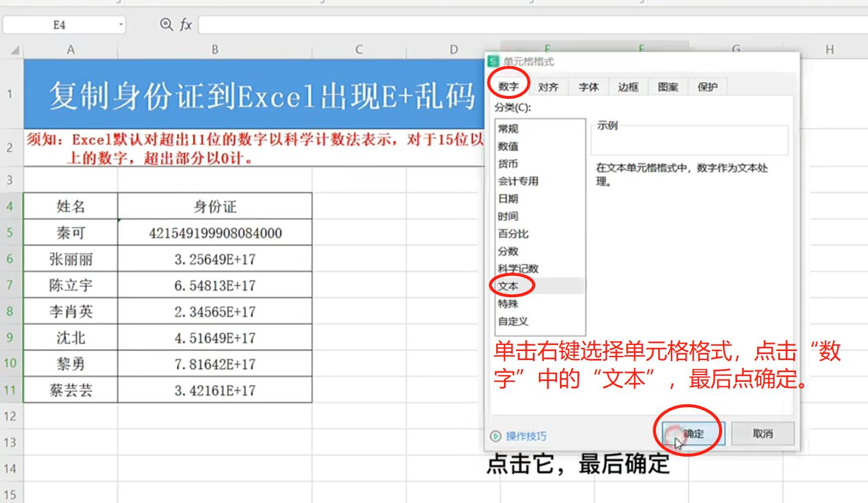Click cell with 4.51649E+17
Viewport: 868px width, 503px height.
[215, 337]
